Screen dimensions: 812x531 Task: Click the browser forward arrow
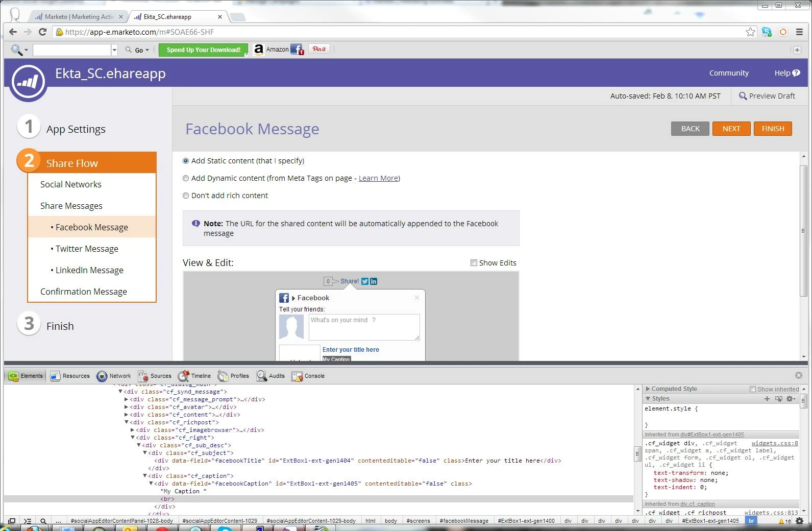click(28, 32)
